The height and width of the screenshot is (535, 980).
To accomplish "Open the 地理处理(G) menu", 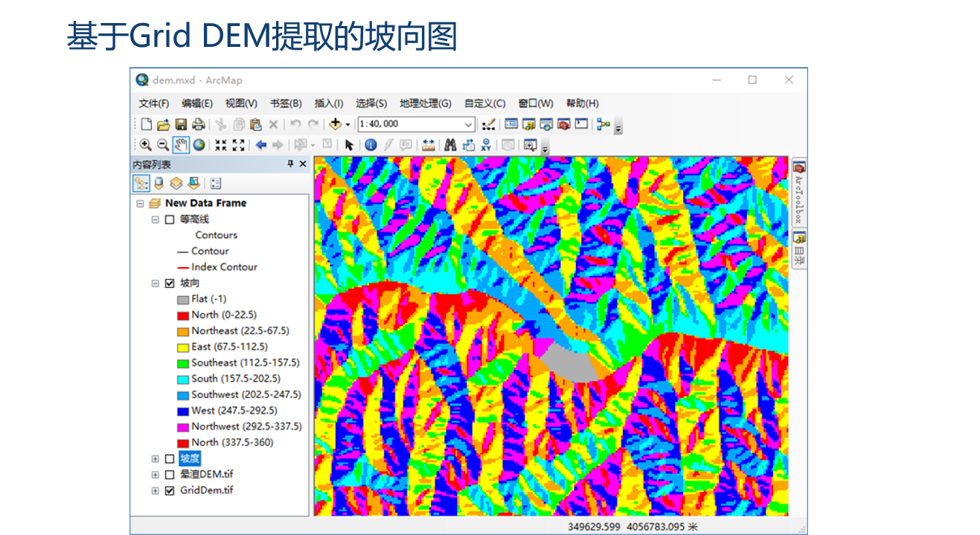I will 426,103.
